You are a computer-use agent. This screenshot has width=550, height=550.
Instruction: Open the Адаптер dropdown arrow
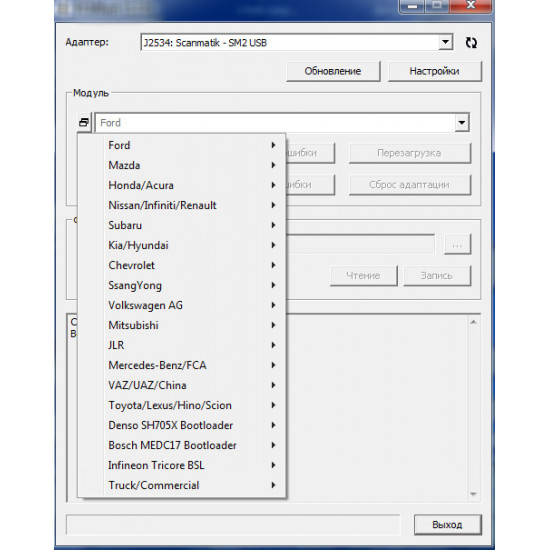445,42
